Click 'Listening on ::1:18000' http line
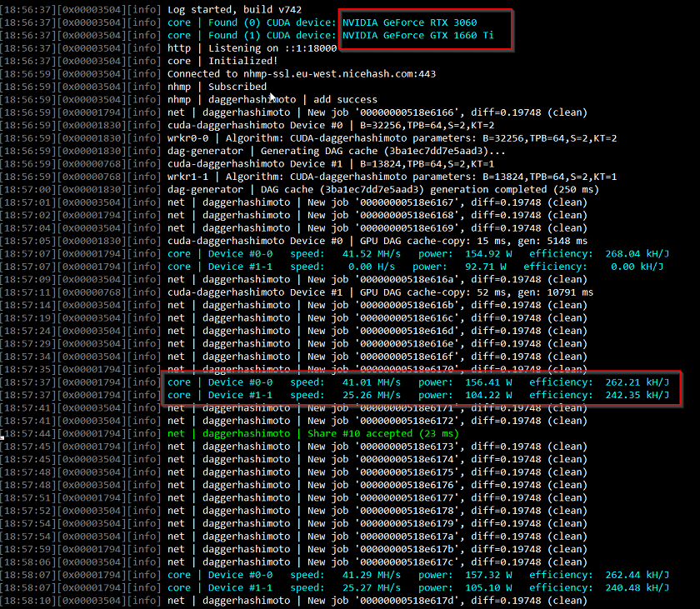 tap(272, 48)
